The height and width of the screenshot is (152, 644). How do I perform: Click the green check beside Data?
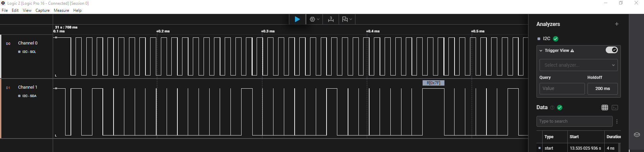pyautogui.click(x=560, y=108)
